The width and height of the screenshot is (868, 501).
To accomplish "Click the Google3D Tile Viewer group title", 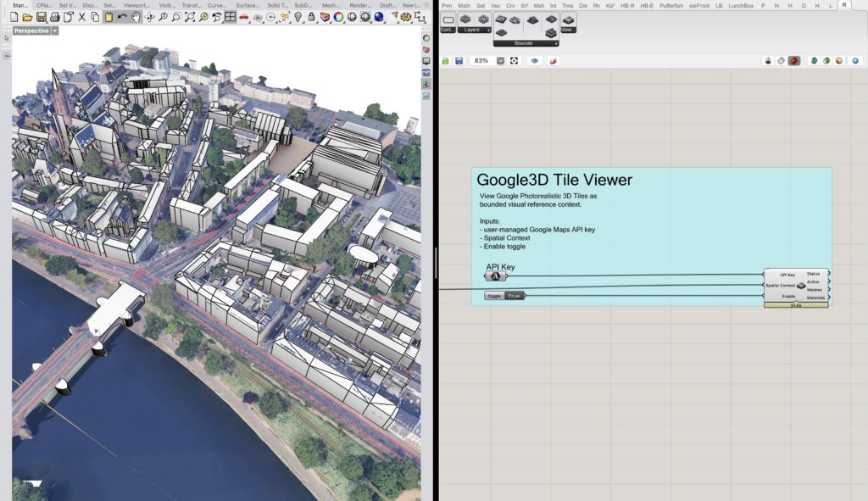I will tap(554, 180).
